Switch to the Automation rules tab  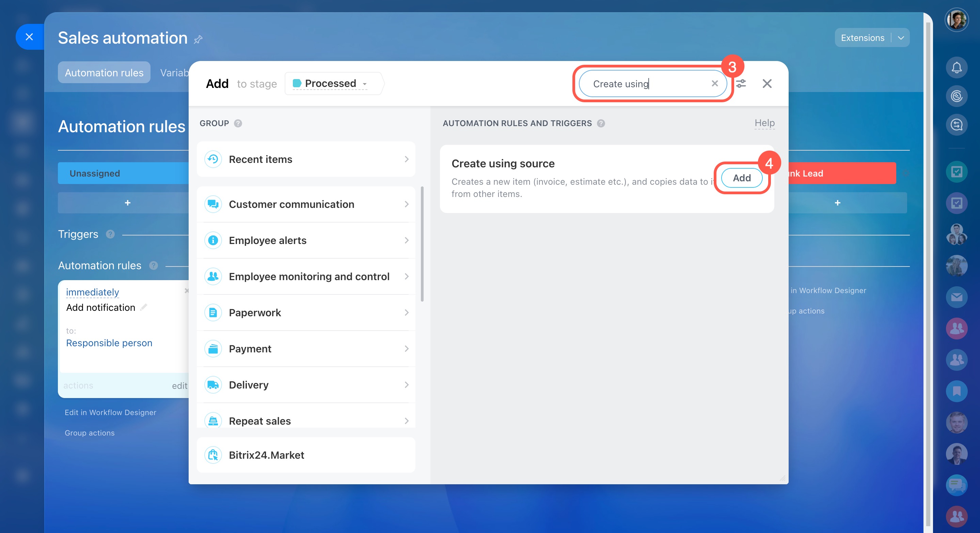(104, 73)
